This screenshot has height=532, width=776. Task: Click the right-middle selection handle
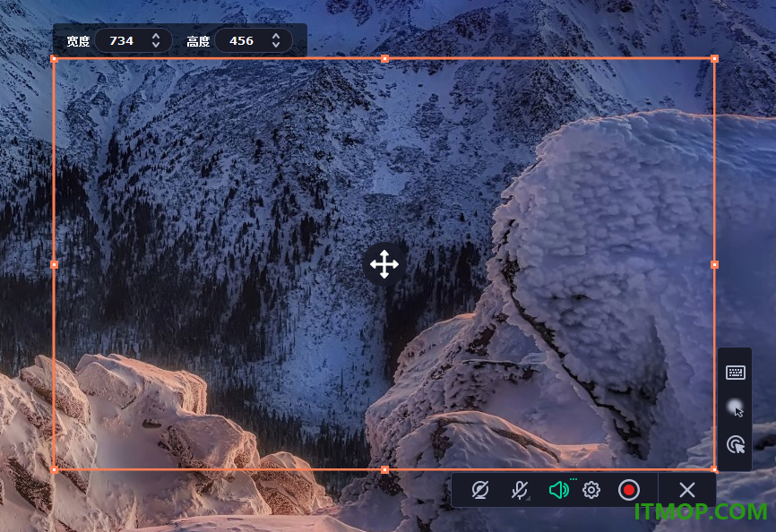[x=714, y=264]
